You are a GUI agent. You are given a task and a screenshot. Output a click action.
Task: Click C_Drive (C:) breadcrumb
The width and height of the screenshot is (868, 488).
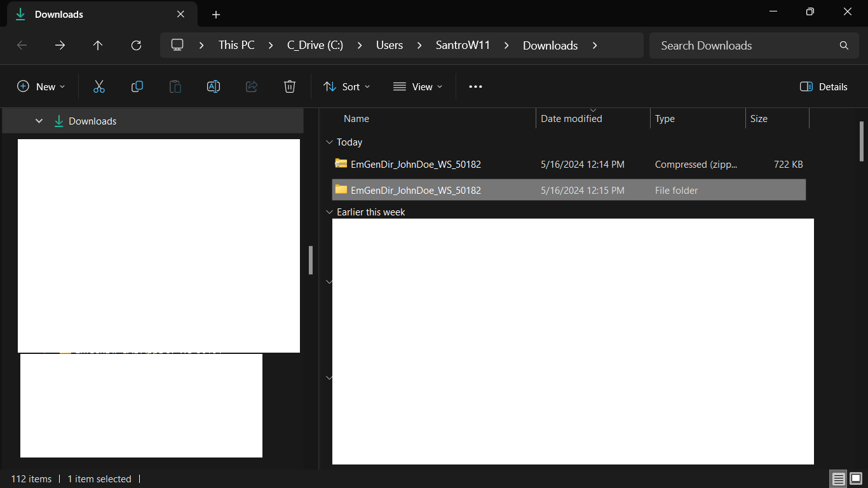click(x=315, y=45)
